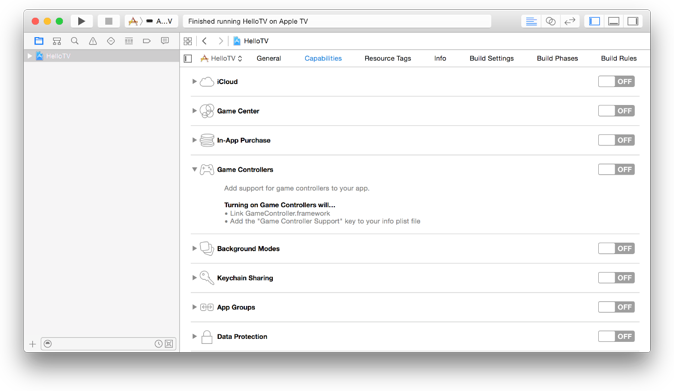Open the Find navigator
Viewport: 674px width, 391px height.
[x=75, y=41]
